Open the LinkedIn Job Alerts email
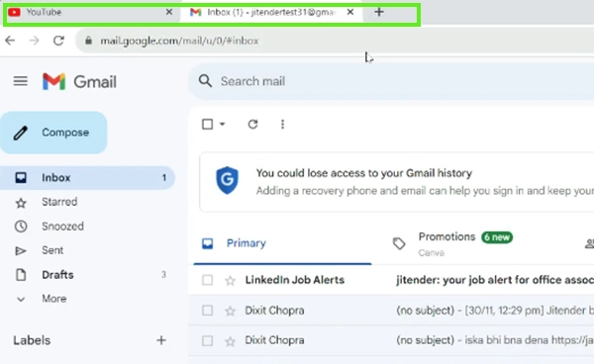The height and width of the screenshot is (364, 594). click(391, 280)
